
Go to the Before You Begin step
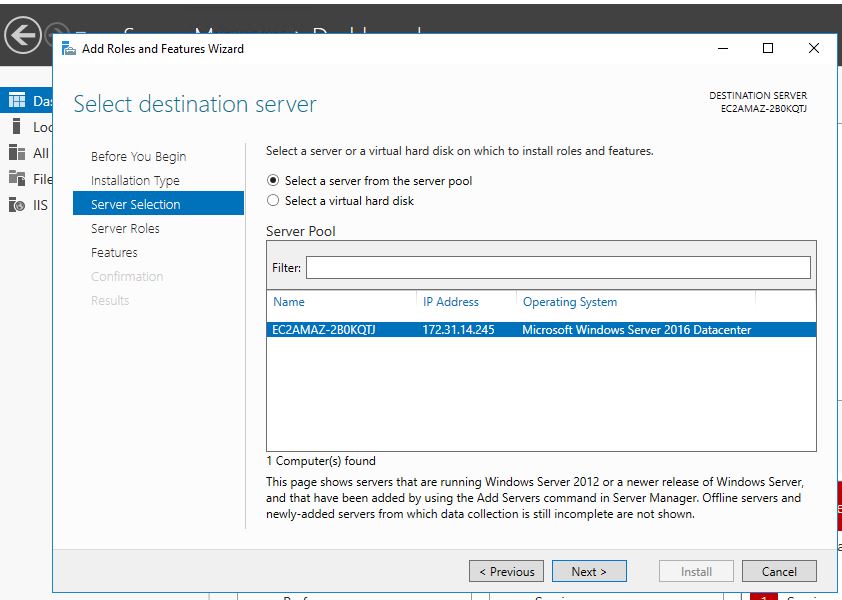tap(138, 156)
